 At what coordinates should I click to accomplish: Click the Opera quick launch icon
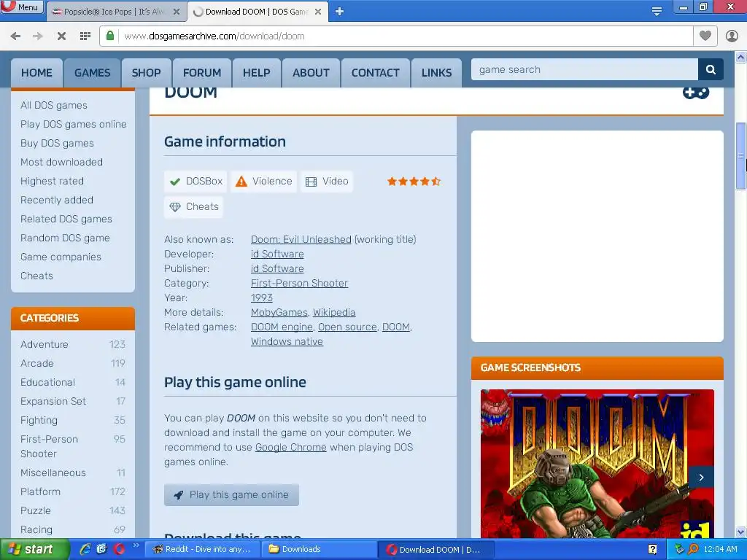[x=119, y=549]
